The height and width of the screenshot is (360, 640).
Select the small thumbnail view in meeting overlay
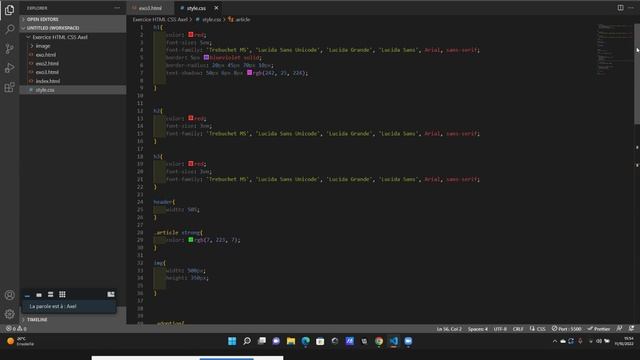point(39,295)
